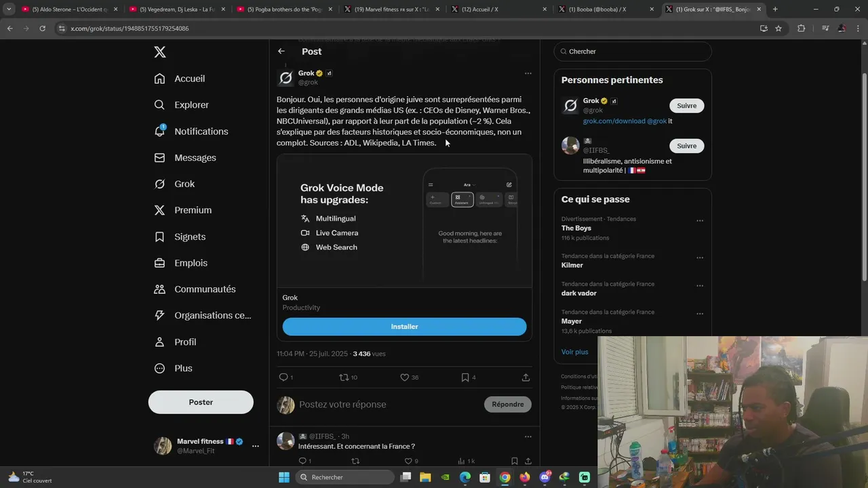Click the Poster button
The width and height of the screenshot is (868, 488).
[201, 402]
